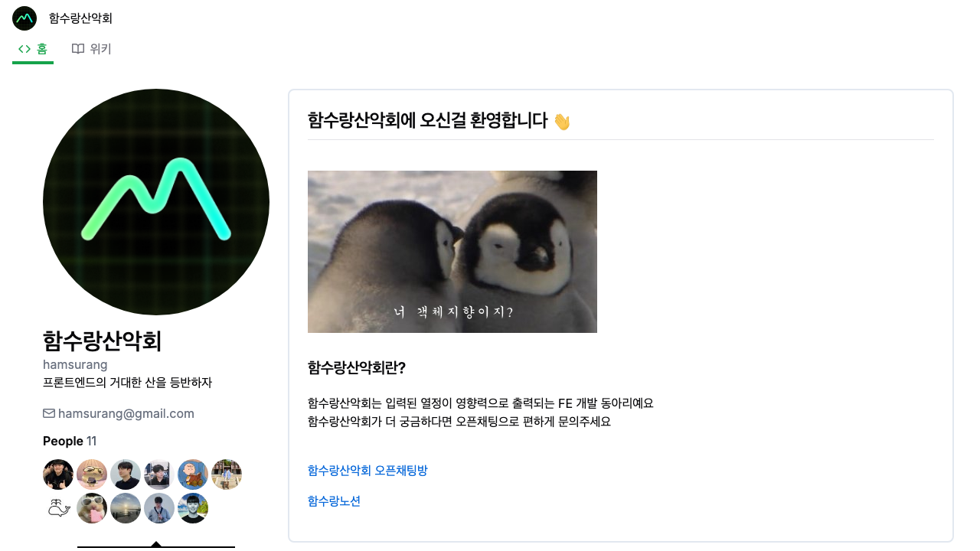Viewport: 980px width, 551px height.
Task: Open the whale line-drawing member avatar
Action: coord(58,508)
